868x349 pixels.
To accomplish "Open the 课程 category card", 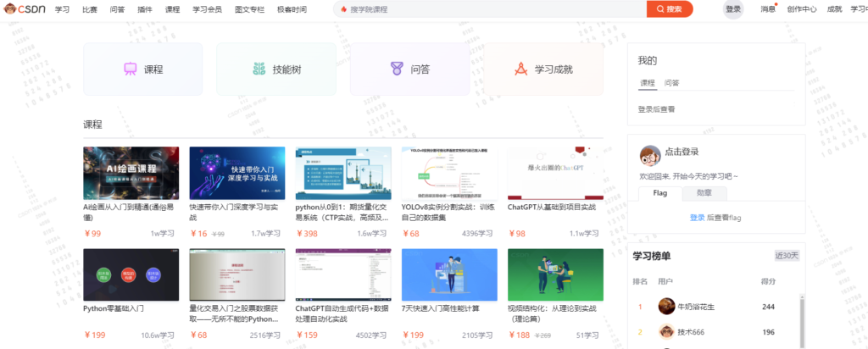I will 142,69.
